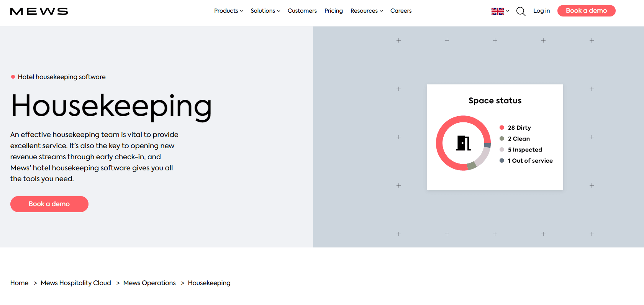Click the Log in link
The height and width of the screenshot is (305, 644).
pyautogui.click(x=541, y=11)
